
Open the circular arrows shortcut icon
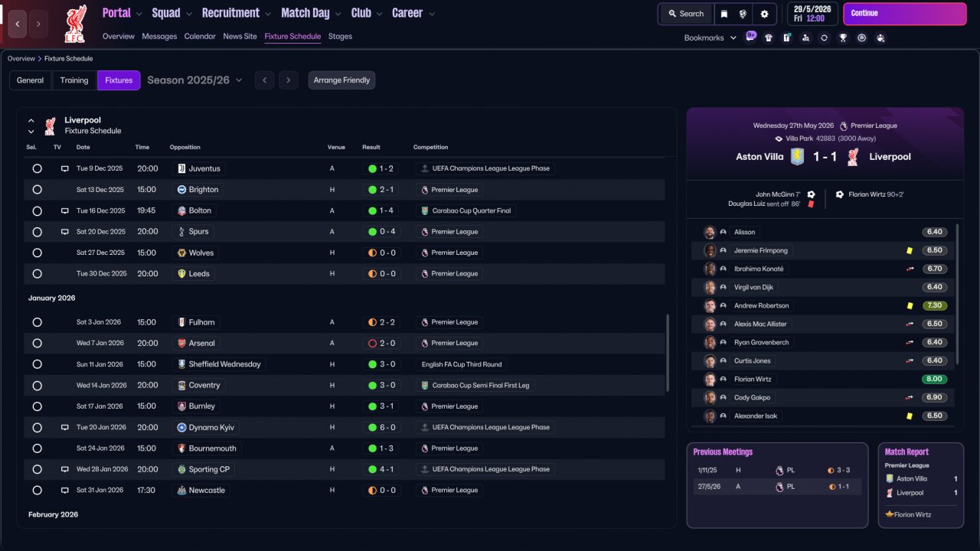(x=824, y=37)
